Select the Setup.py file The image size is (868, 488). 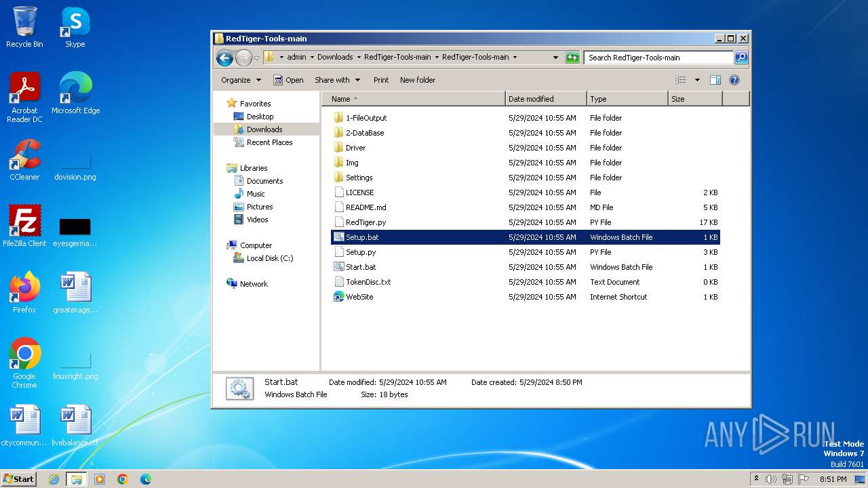pos(361,252)
